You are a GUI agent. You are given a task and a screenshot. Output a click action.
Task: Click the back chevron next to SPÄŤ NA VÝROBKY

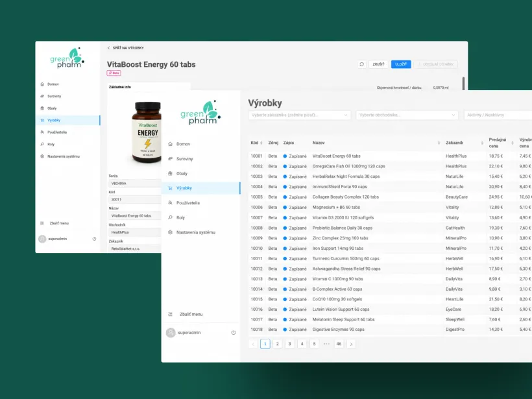pyautogui.click(x=108, y=48)
